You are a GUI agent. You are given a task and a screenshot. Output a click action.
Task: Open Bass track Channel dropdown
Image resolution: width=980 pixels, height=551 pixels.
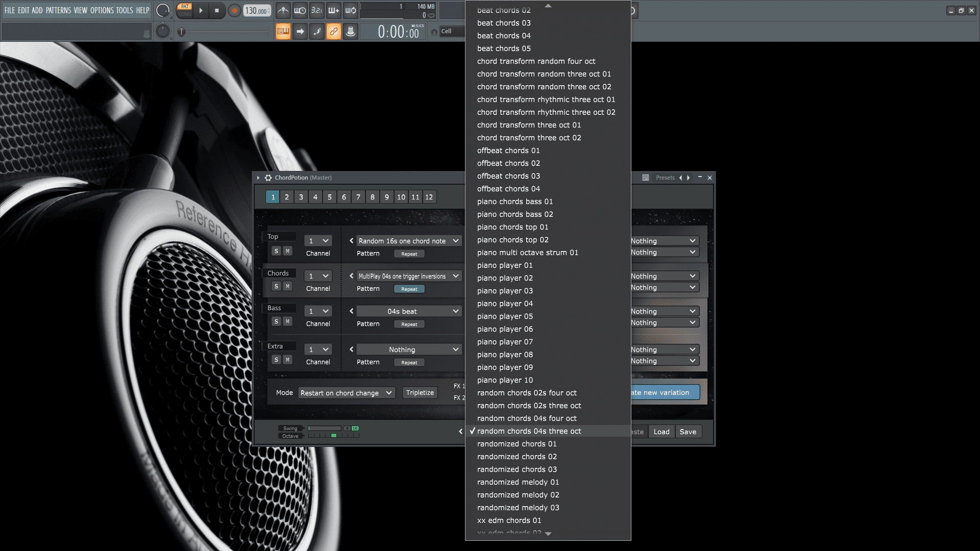click(x=318, y=311)
